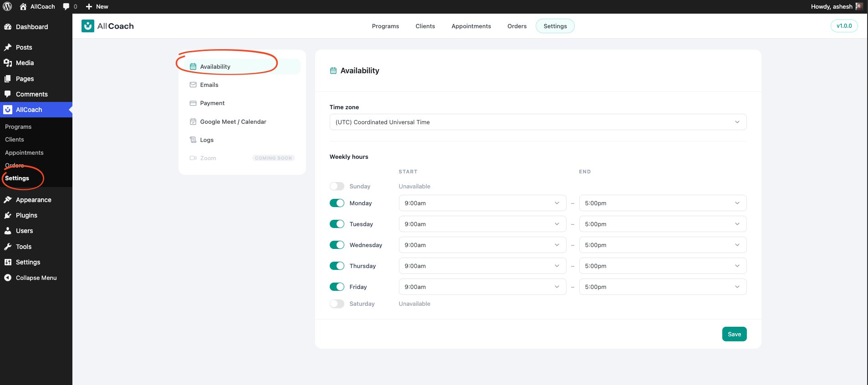The width and height of the screenshot is (868, 385).
Task: Click the Tools wrench icon
Action: [x=8, y=247]
